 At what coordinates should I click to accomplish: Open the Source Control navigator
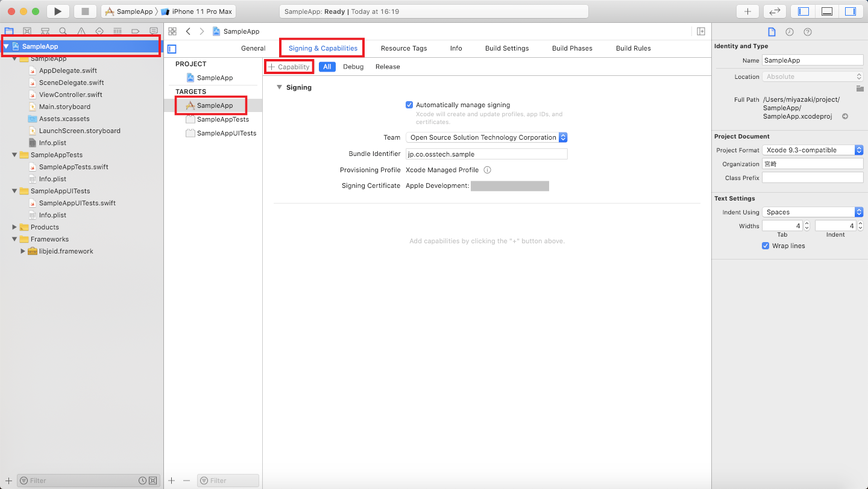27,31
